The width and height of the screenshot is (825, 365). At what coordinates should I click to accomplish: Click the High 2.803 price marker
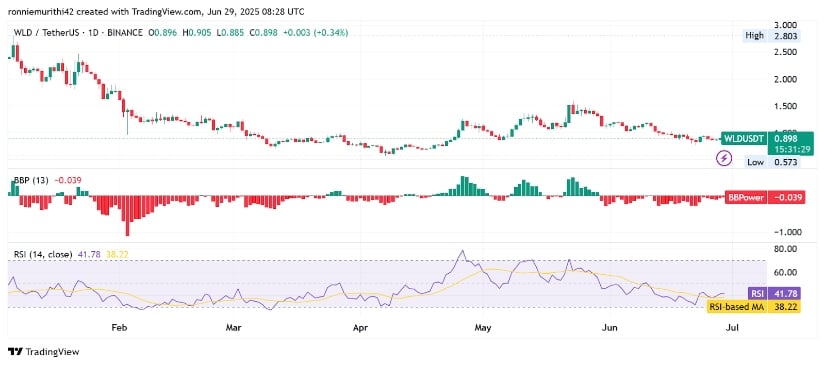(771, 36)
